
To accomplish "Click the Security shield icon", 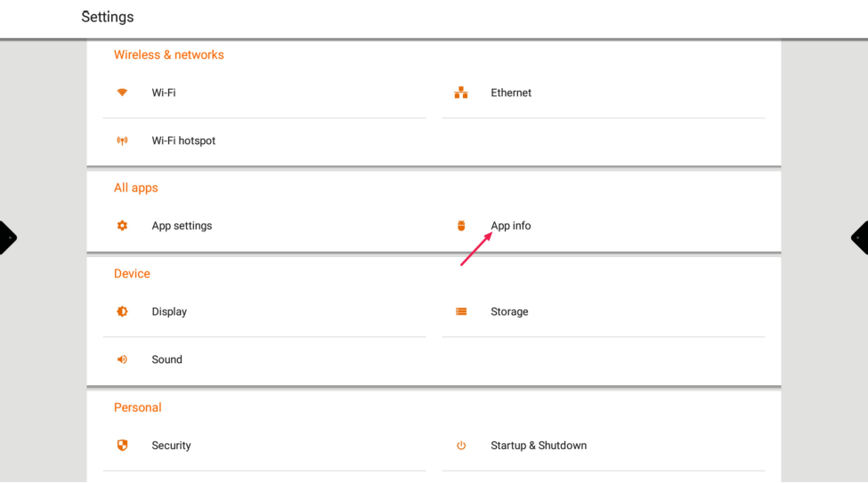I will tap(122, 446).
